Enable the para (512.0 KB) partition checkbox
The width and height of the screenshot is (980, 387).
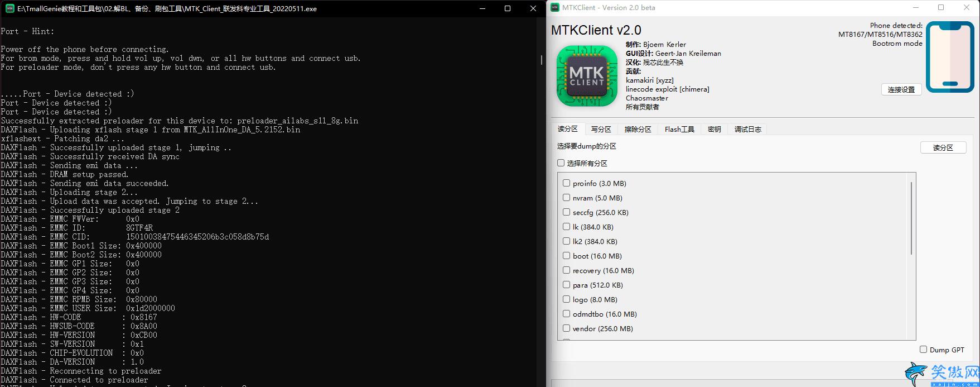tap(567, 285)
